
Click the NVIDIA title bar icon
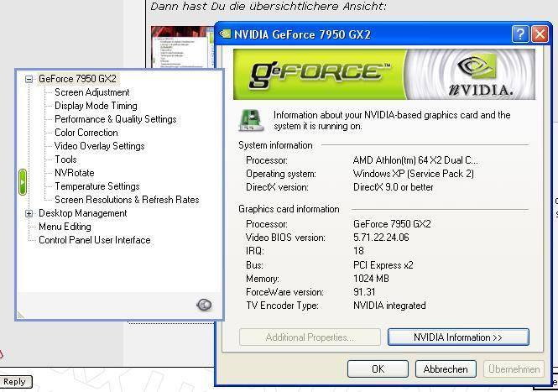tap(225, 34)
